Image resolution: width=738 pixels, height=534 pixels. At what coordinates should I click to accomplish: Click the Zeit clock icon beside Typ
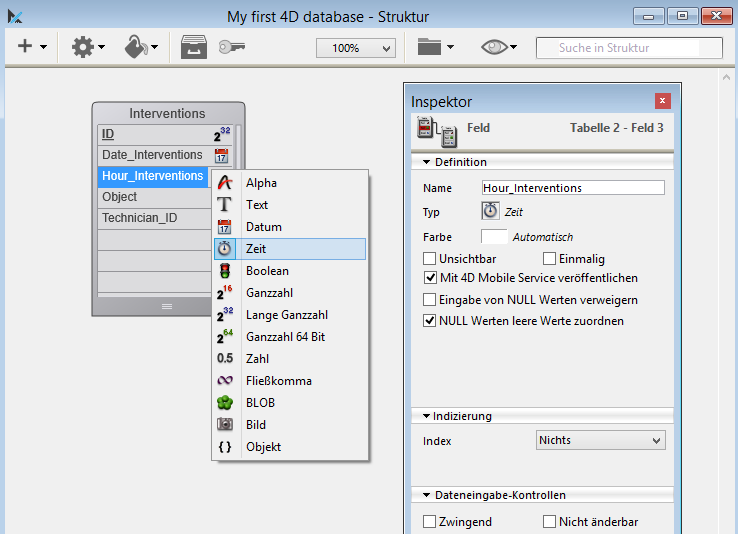490,212
